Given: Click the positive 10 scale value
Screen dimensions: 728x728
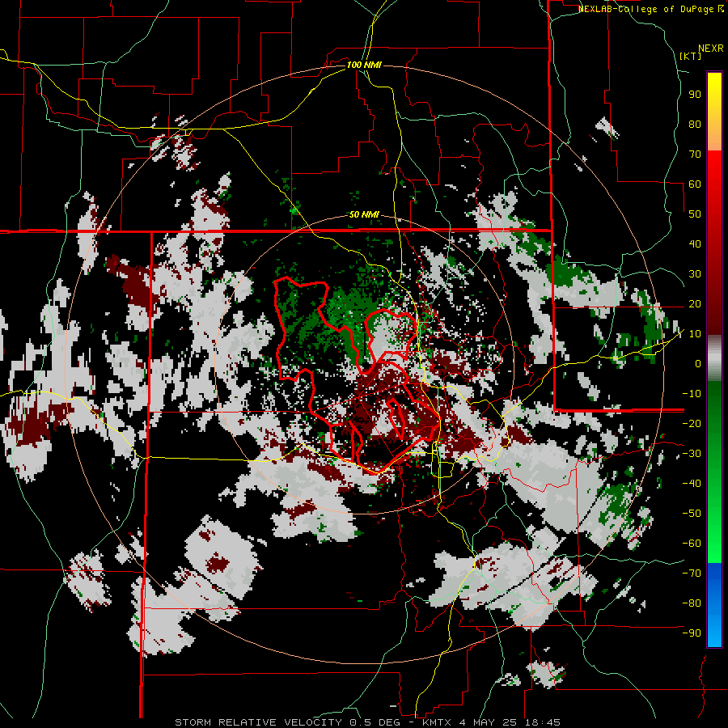Looking at the screenshot, I should tap(695, 334).
